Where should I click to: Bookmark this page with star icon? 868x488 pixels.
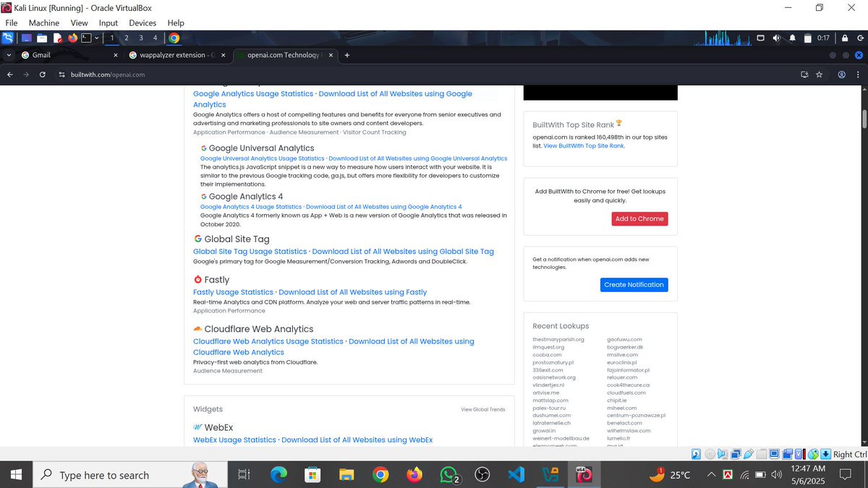(819, 74)
